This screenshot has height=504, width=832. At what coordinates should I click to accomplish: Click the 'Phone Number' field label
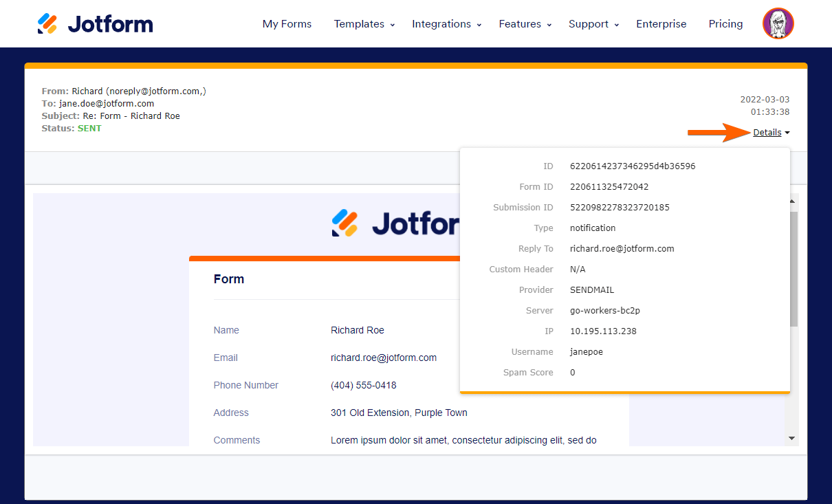click(246, 386)
